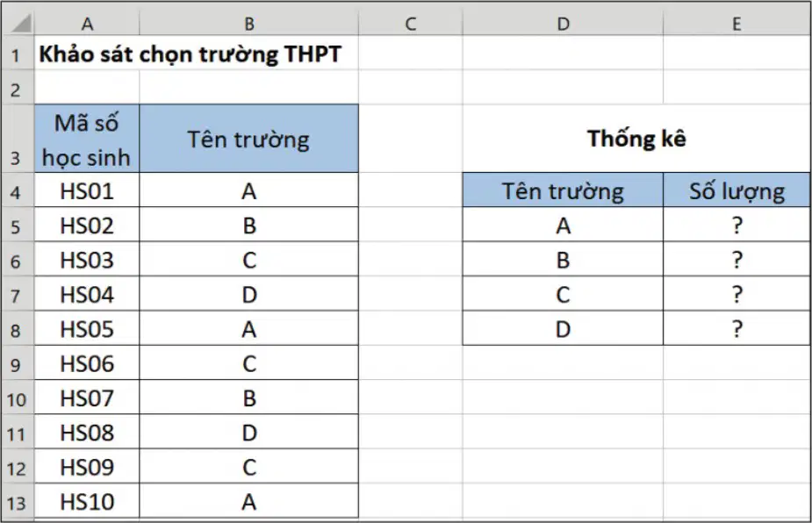Click the select-all corner triangle
Image resolution: width=812 pixels, height=523 pixels.
pos(18,24)
